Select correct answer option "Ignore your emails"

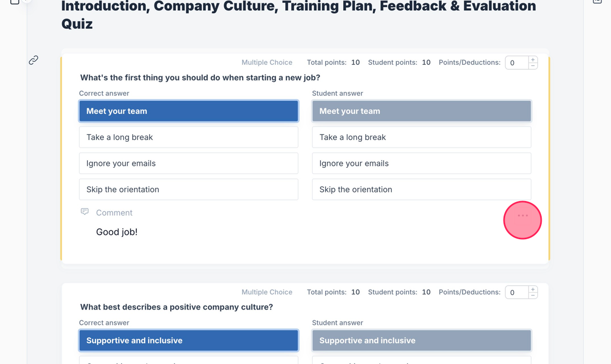coord(188,163)
